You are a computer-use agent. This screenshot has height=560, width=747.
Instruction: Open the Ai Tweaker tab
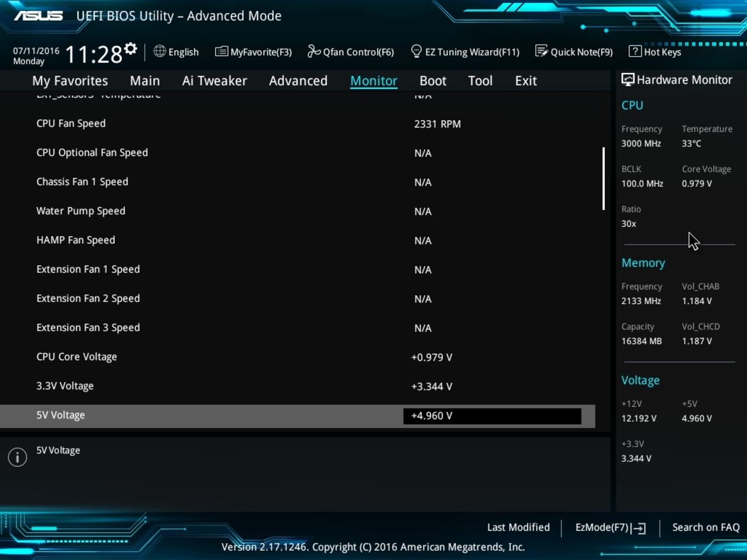pyautogui.click(x=215, y=81)
